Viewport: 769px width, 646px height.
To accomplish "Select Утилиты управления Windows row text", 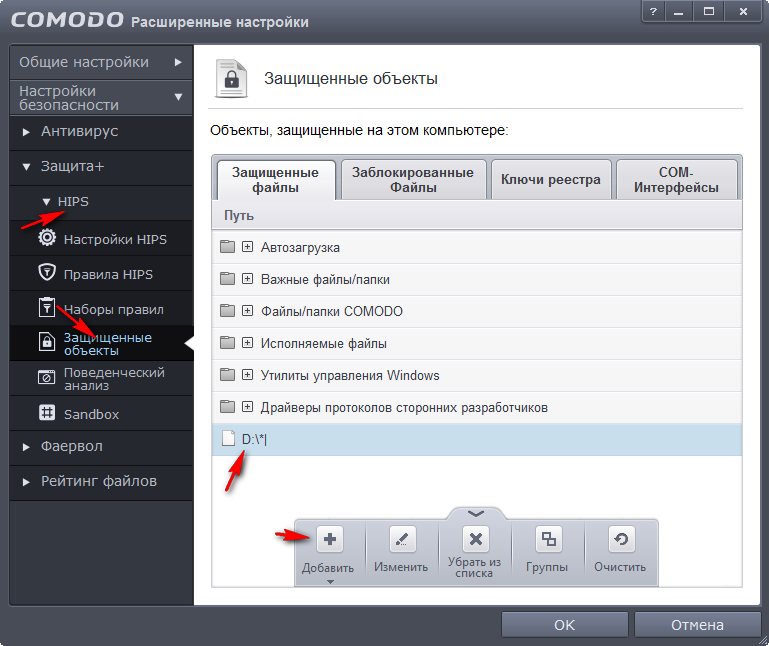I will click(350, 375).
